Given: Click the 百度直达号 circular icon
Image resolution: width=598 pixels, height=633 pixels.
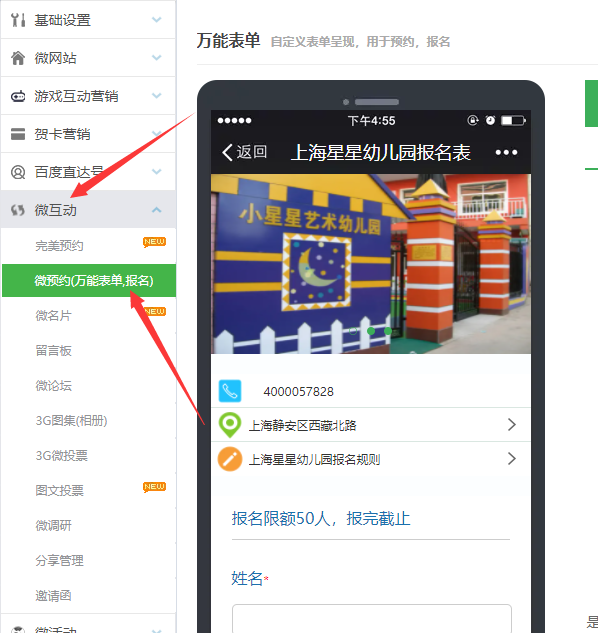Looking at the screenshot, I should click(x=18, y=172).
